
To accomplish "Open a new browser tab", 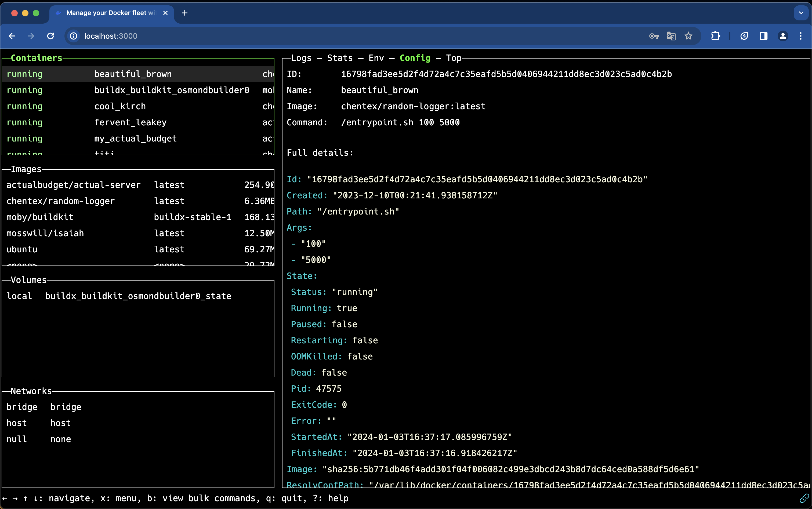I will 184,13.
